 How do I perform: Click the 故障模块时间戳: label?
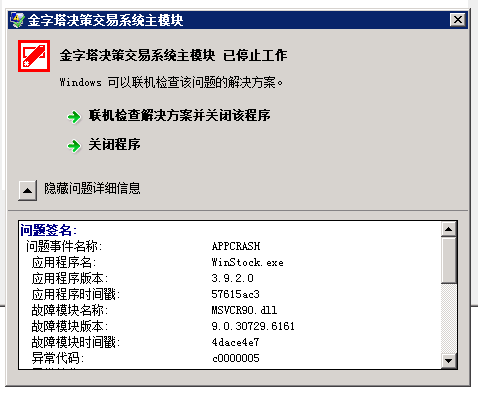click(76, 343)
